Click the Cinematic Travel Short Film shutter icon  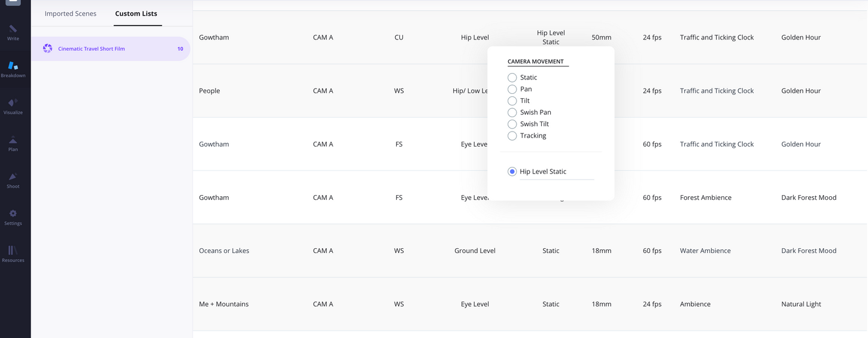tap(48, 48)
